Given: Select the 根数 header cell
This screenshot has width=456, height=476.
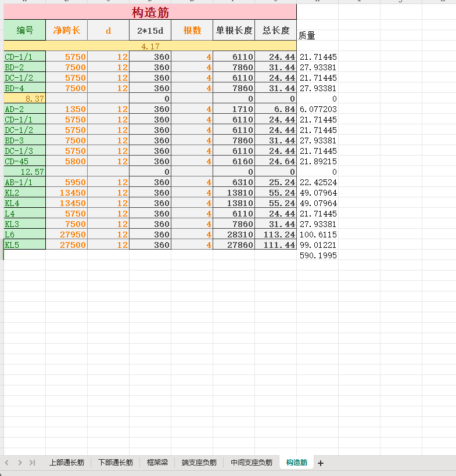Looking at the screenshot, I should (x=192, y=30).
